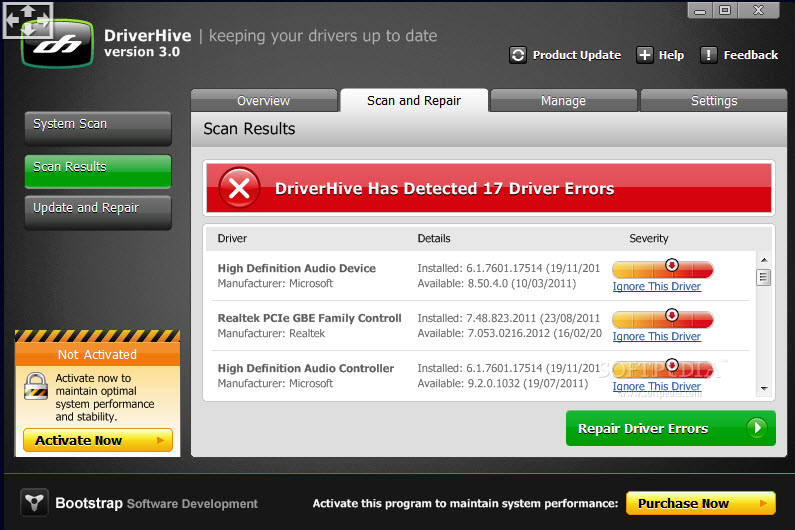This screenshot has height=530, width=795.
Task: Switch to the Overview tab
Action: click(x=264, y=100)
